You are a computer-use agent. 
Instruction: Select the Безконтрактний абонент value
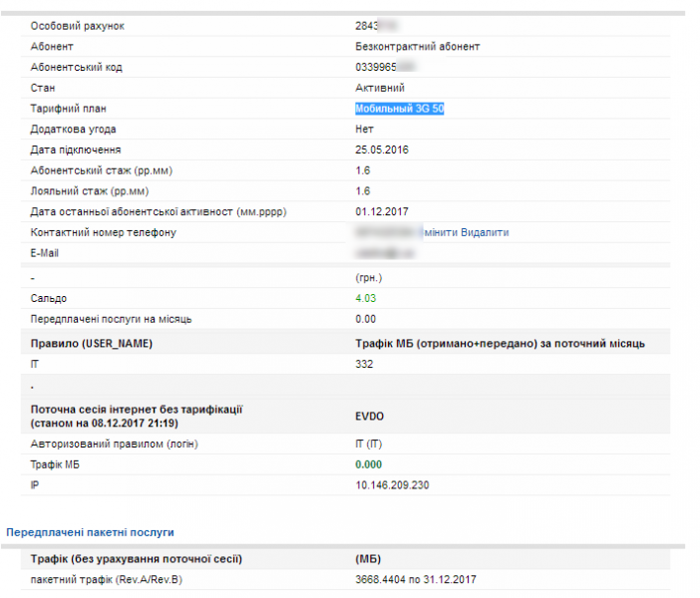tap(418, 46)
